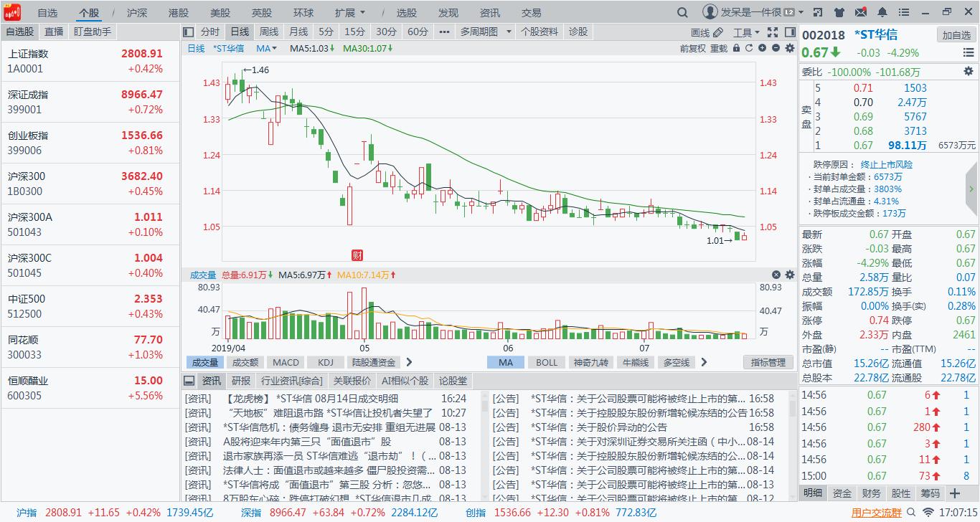Image resolution: width=980 pixels, height=522 pixels.
Task: Click the 加自选 button for *ST华信
Action: (956, 34)
